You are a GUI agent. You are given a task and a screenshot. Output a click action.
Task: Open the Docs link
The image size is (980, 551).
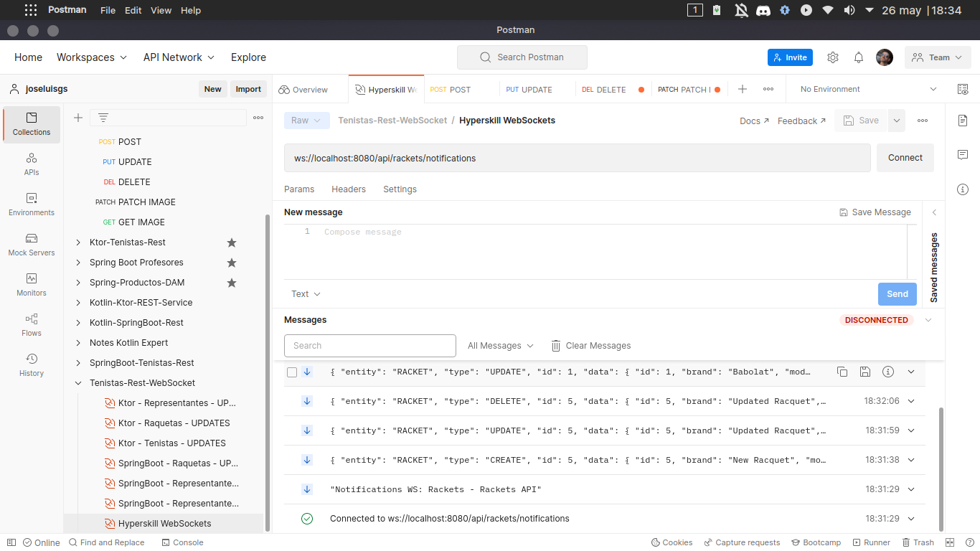(754, 121)
